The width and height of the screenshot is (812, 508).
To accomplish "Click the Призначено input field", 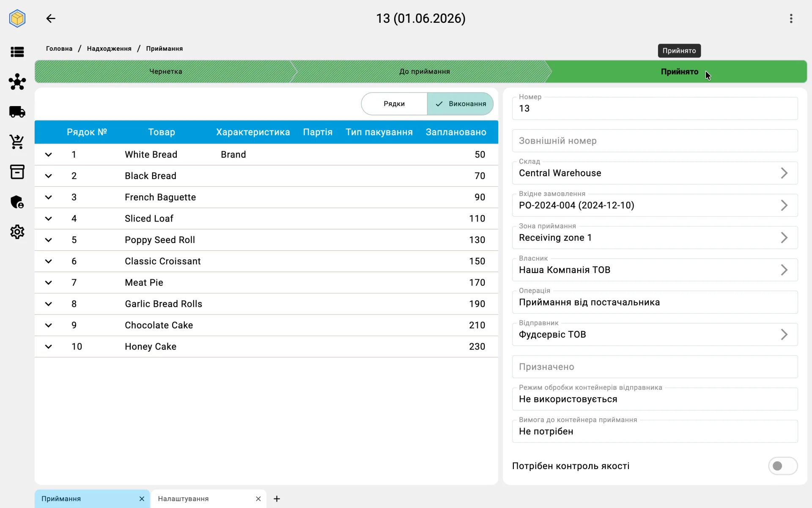I will (655, 367).
